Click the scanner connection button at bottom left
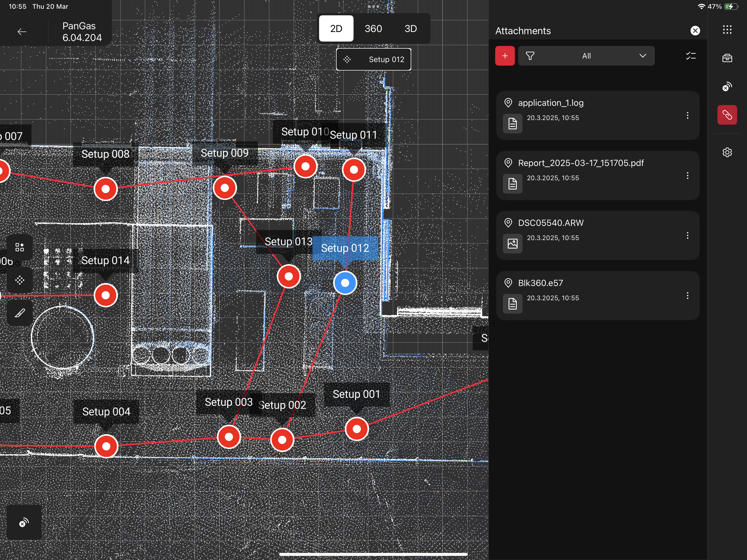The width and height of the screenshot is (747, 560). click(24, 522)
